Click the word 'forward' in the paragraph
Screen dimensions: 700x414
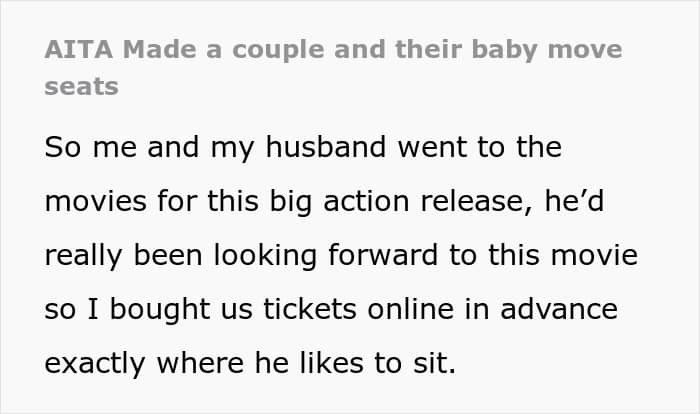click(x=383, y=255)
